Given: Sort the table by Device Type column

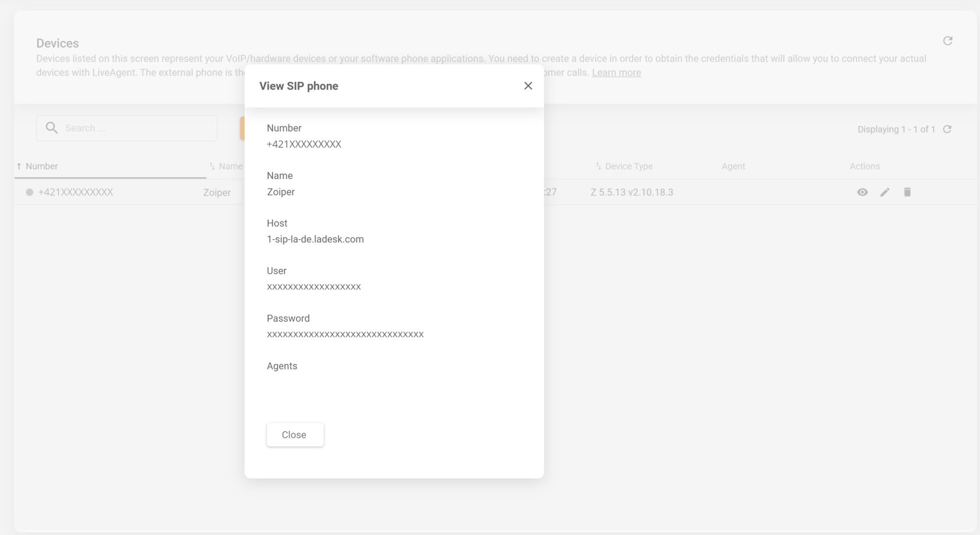Looking at the screenshot, I should pos(628,167).
